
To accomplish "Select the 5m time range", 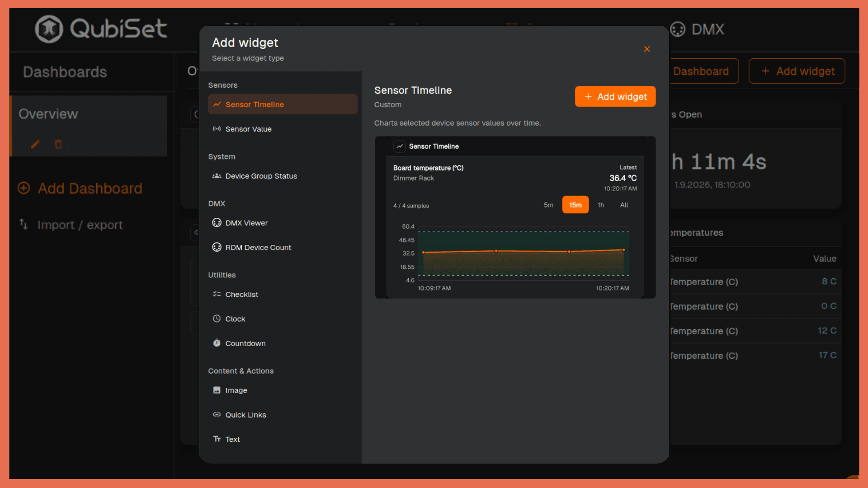I will 548,205.
